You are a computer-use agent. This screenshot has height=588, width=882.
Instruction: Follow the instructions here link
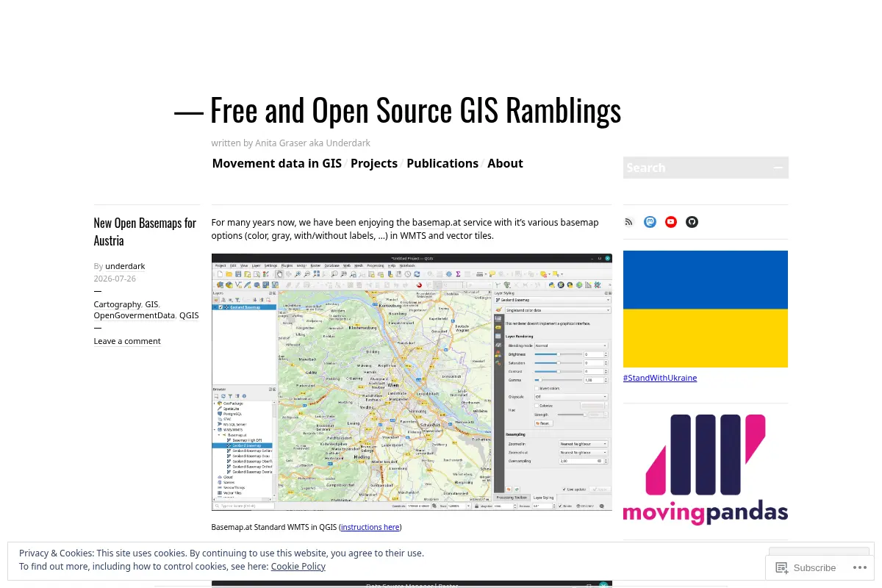370,527
